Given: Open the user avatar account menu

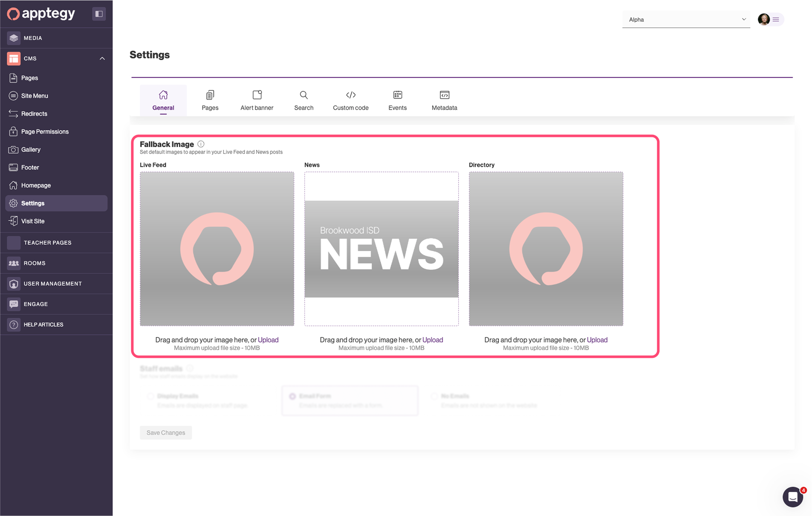Looking at the screenshot, I should tap(770, 20).
